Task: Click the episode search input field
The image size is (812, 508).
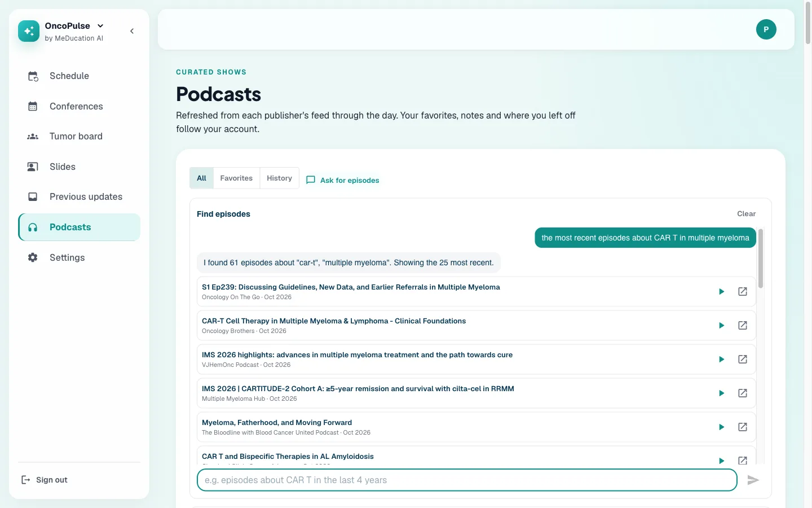Action: (467, 480)
